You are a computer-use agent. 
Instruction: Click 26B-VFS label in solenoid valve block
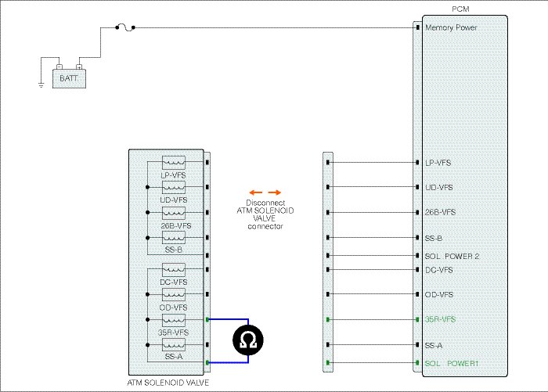tap(176, 225)
